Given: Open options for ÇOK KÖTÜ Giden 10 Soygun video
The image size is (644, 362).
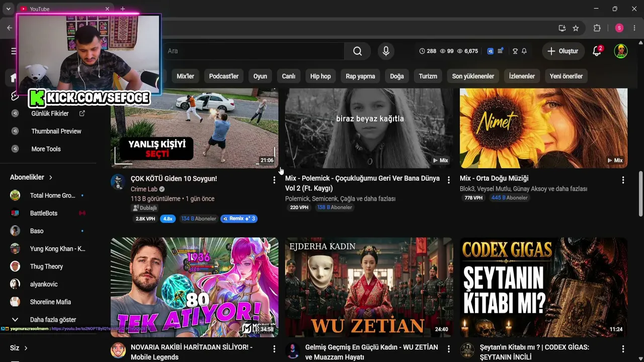Looking at the screenshot, I should click(x=274, y=179).
